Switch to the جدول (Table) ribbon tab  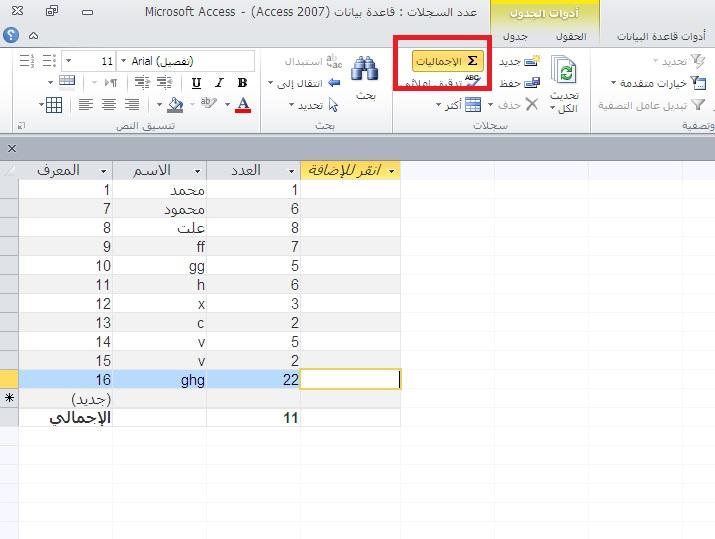point(515,36)
